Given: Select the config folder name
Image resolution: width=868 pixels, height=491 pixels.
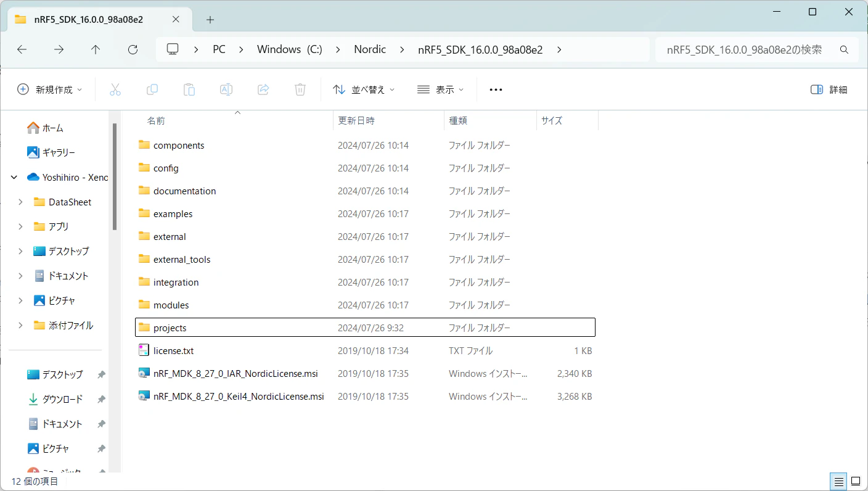Looking at the screenshot, I should coord(166,168).
